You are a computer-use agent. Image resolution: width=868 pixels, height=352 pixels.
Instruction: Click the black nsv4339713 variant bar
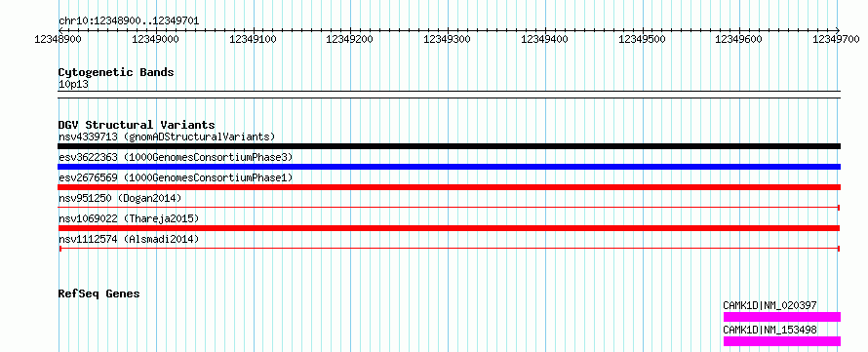click(449, 146)
